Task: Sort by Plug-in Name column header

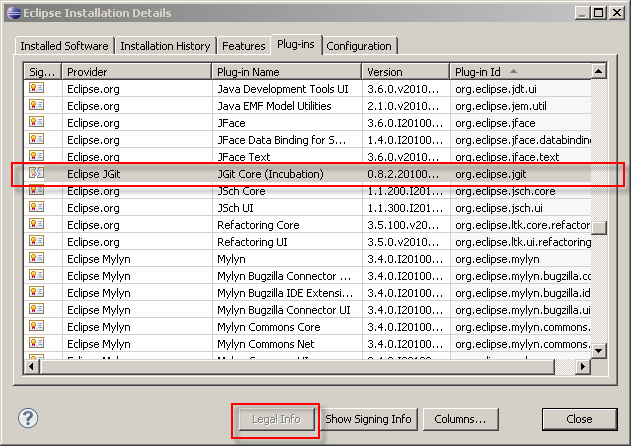Action: coord(287,72)
